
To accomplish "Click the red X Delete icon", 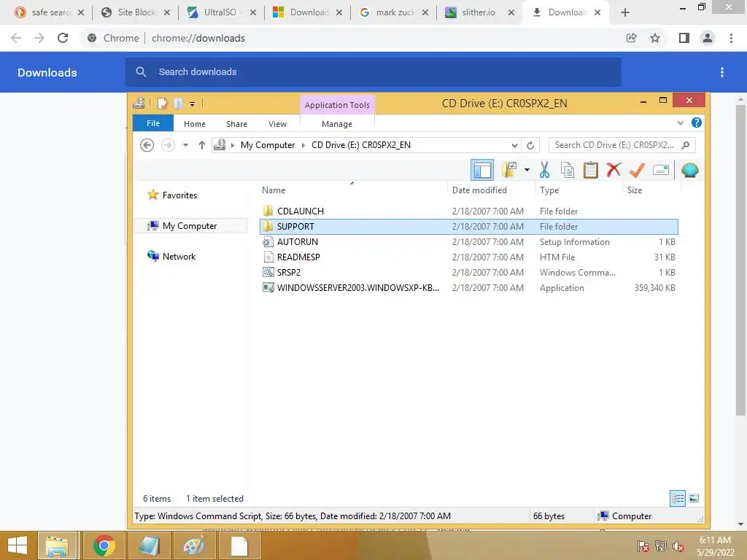I will pyautogui.click(x=614, y=169).
